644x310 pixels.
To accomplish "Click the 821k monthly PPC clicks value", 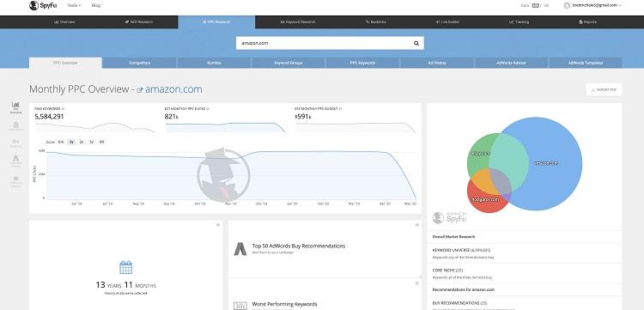I will point(172,117).
